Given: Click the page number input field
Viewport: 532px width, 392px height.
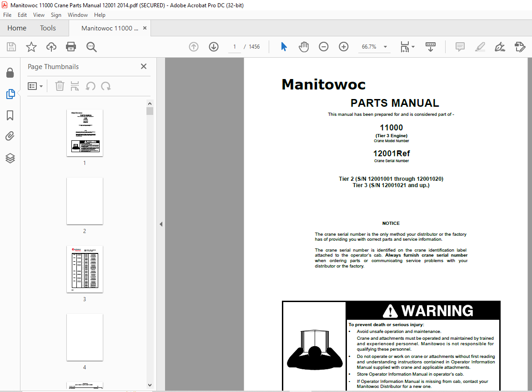Looking at the screenshot, I should click(235, 47).
